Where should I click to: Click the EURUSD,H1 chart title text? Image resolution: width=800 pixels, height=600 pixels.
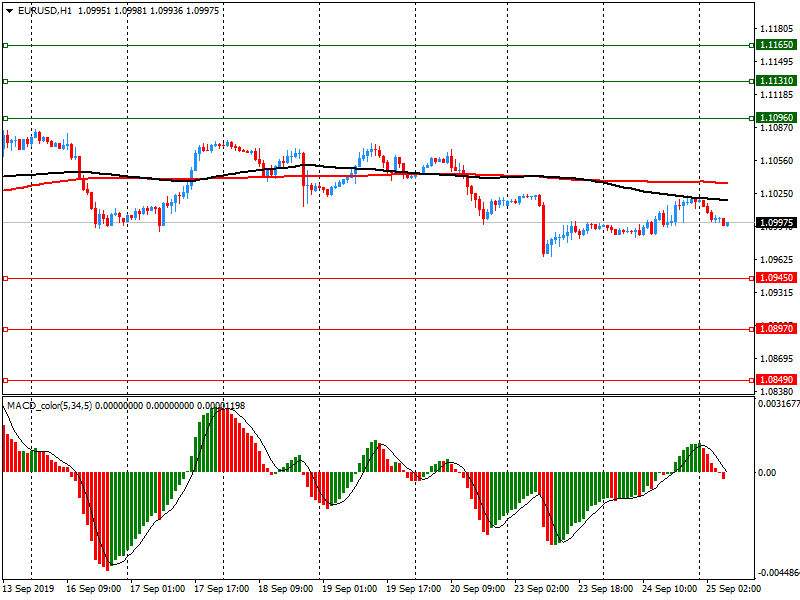tap(45, 11)
